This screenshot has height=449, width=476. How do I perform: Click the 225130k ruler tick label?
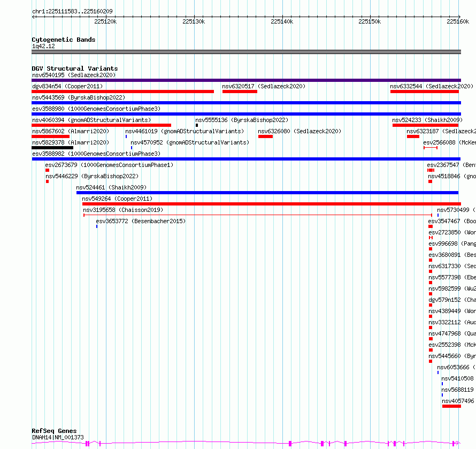tap(194, 21)
